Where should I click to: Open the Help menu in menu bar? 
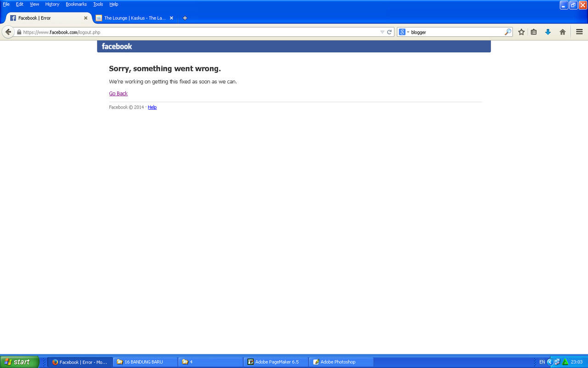(114, 4)
